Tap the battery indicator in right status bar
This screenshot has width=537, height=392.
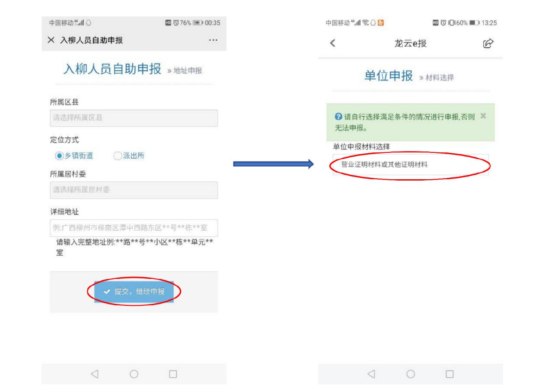click(x=474, y=23)
